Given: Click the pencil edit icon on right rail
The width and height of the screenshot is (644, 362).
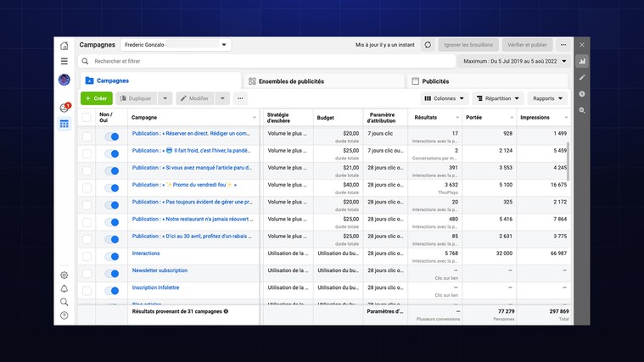Looking at the screenshot, I should click(582, 77).
